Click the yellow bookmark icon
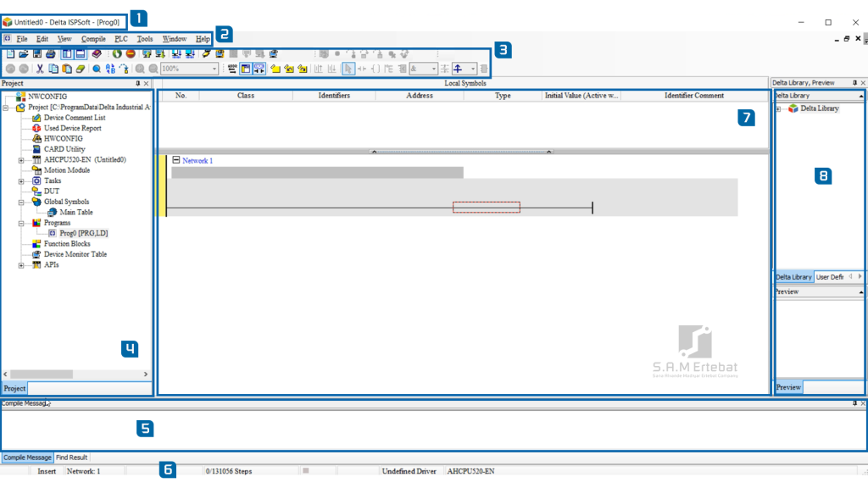Viewport: 868px width, 488px height. coord(275,69)
